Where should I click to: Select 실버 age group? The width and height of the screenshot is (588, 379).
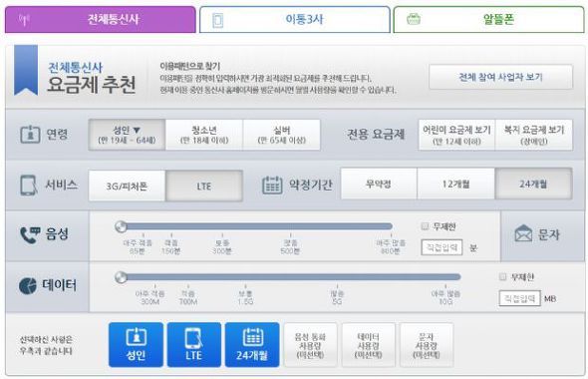click(282, 135)
